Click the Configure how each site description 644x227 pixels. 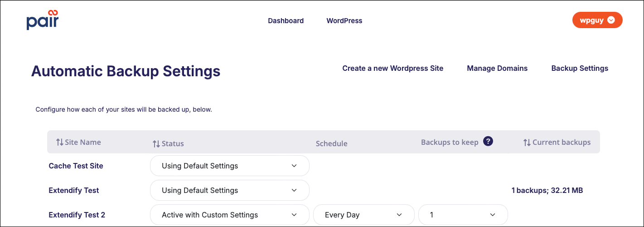(124, 109)
